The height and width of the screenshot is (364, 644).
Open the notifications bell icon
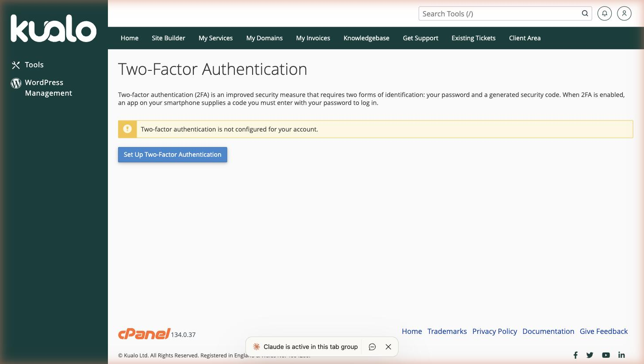click(605, 13)
